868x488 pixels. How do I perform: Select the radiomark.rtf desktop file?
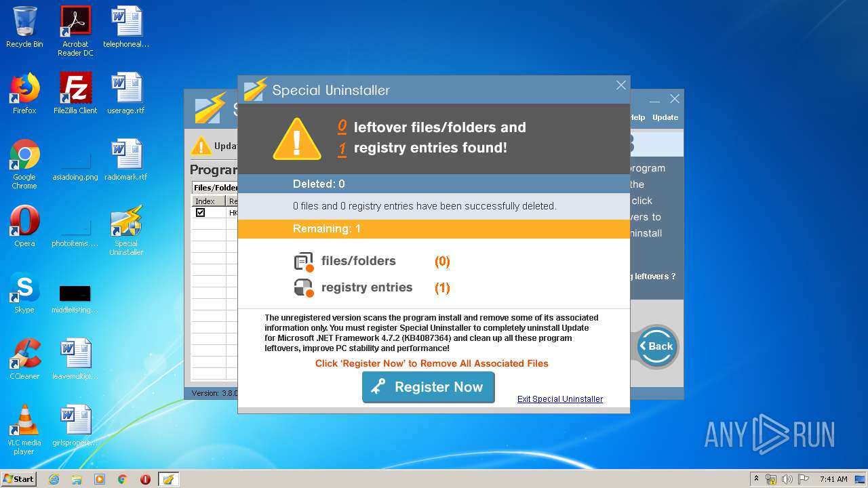point(126,159)
